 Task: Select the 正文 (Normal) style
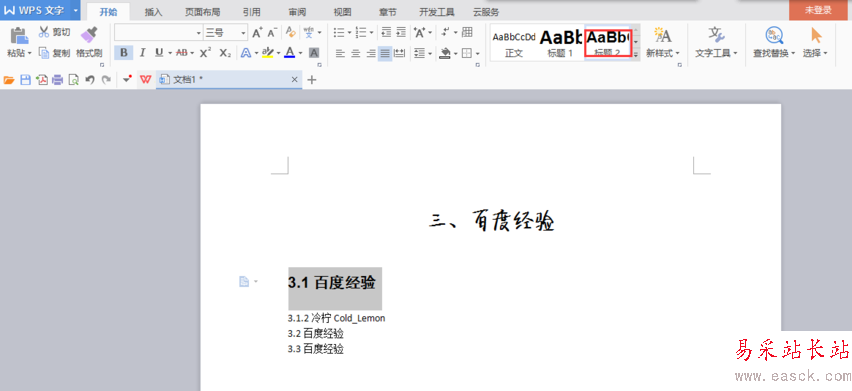[x=513, y=42]
